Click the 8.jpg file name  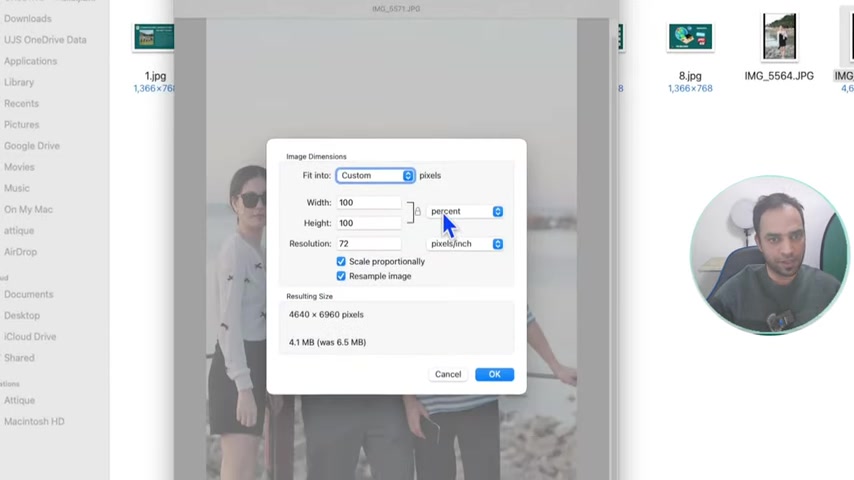pos(690,76)
